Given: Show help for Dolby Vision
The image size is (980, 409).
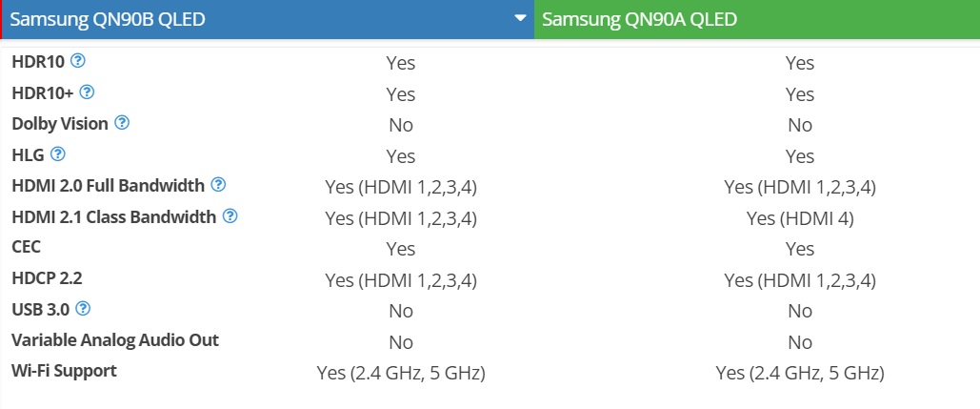Looking at the screenshot, I should (122, 123).
